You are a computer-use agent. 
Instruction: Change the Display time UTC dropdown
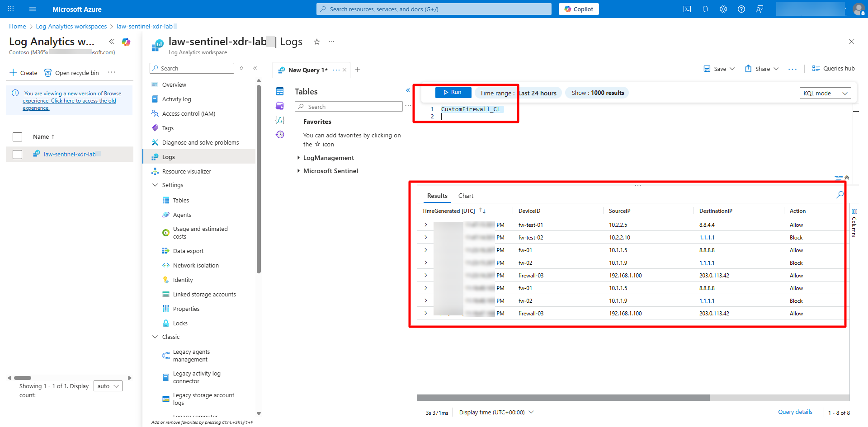point(496,413)
